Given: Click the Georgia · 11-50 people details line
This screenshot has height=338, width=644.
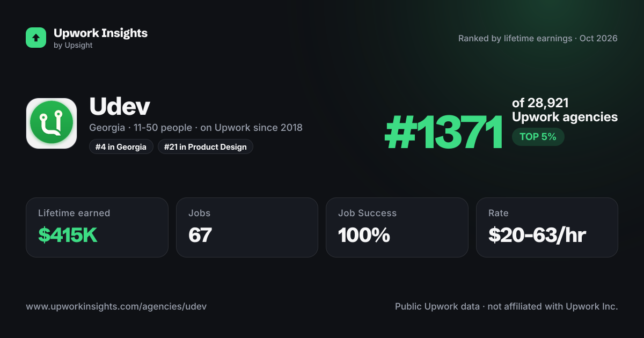Looking at the screenshot, I should pyautogui.click(x=196, y=128).
